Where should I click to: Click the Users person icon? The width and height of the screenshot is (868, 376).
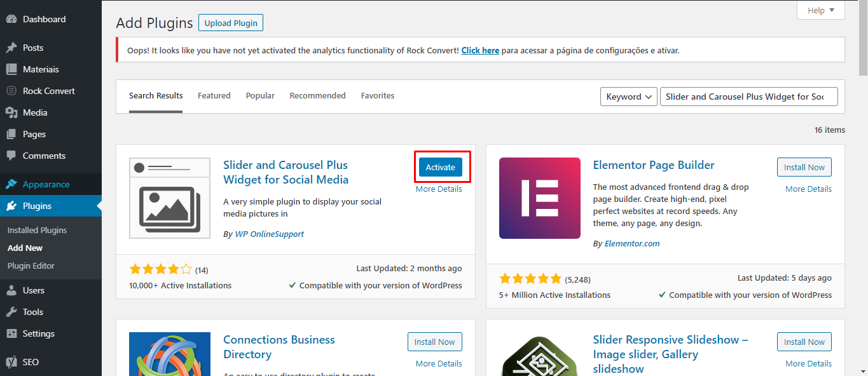[11, 290]
